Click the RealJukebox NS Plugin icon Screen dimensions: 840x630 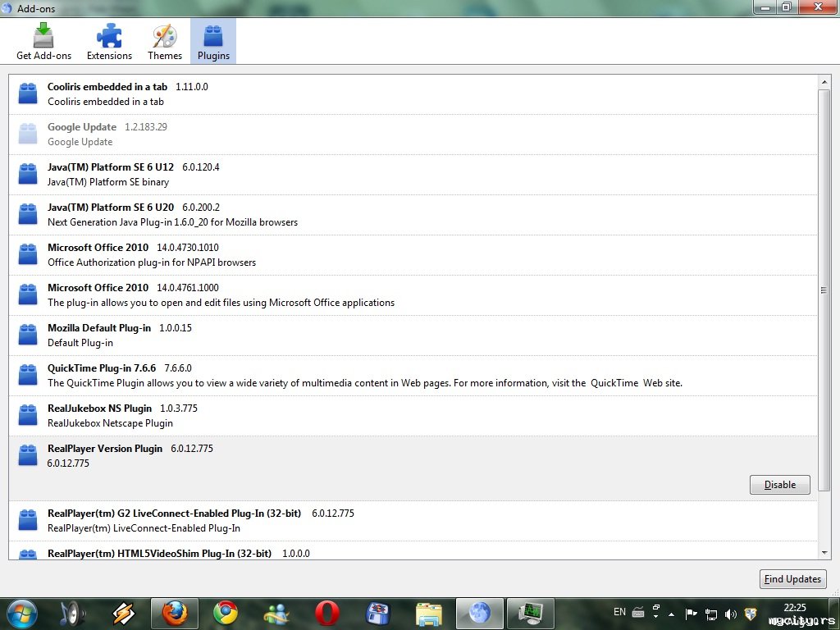28,415
